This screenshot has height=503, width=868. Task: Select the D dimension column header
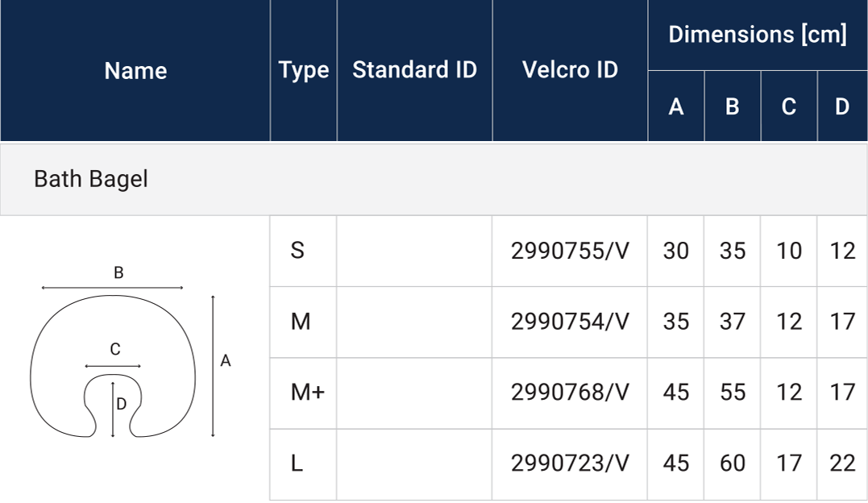(x=842, y=106)
